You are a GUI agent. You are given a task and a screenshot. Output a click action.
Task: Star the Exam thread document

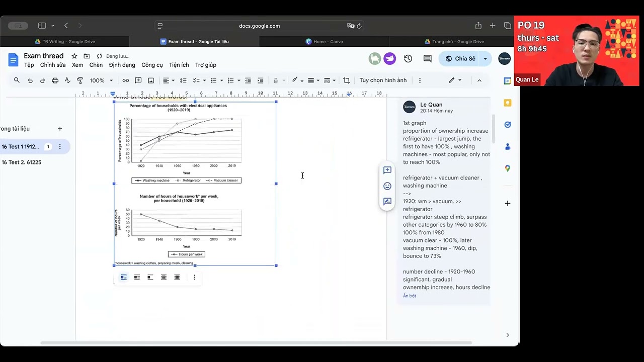tap(74, 56)
